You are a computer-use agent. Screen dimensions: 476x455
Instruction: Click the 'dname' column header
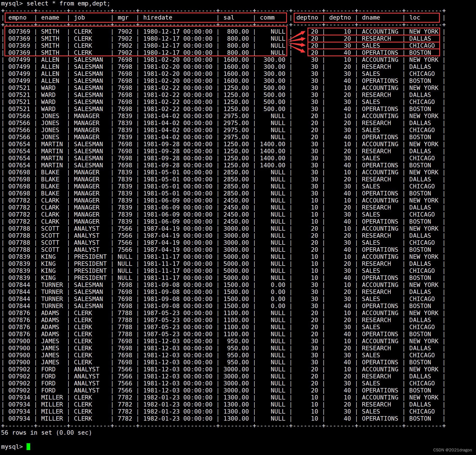371,18
